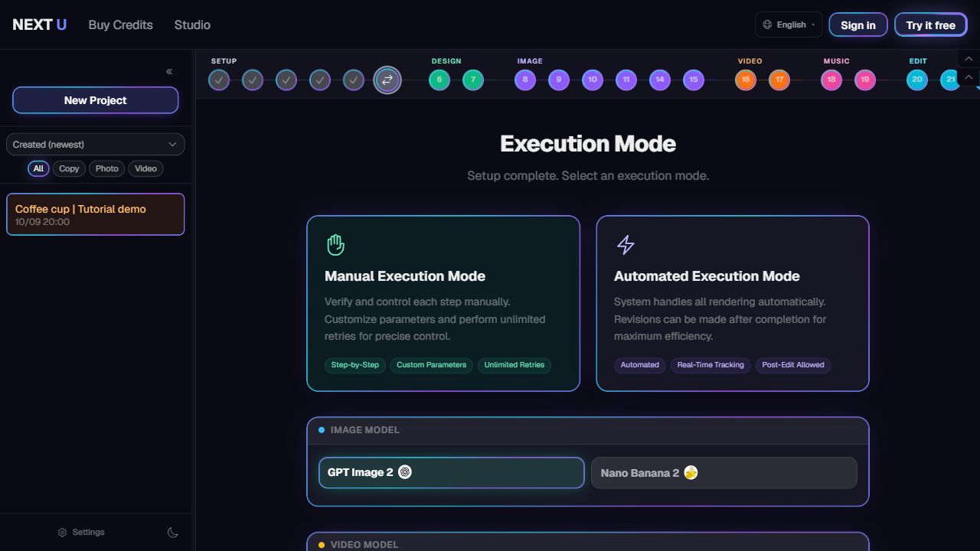Toggle dark mode moon icon
Viewport: 980px width, 551px height.
(x=173, y=533)
